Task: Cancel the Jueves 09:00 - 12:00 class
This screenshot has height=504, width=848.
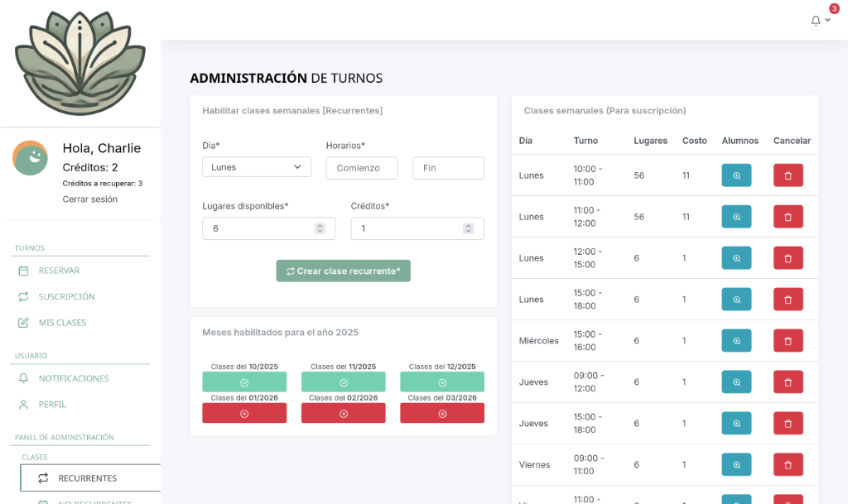Action: click(x=788, y=382)
